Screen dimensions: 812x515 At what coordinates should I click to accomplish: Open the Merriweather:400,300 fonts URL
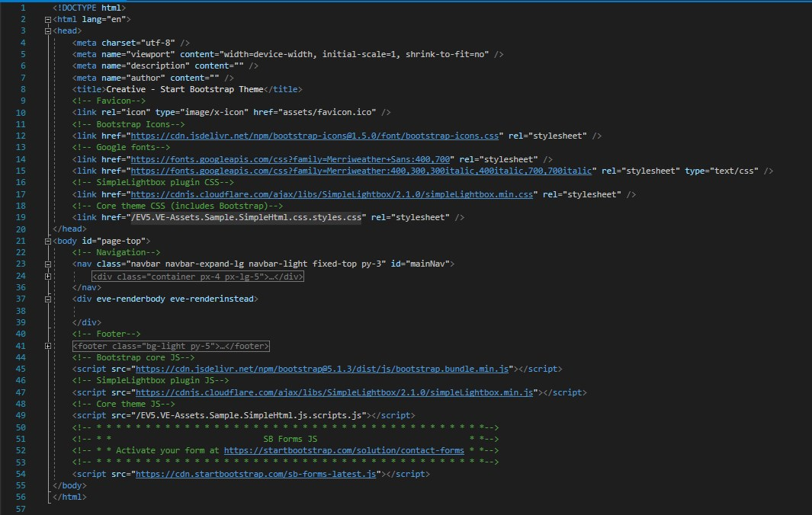coord(361,171)
